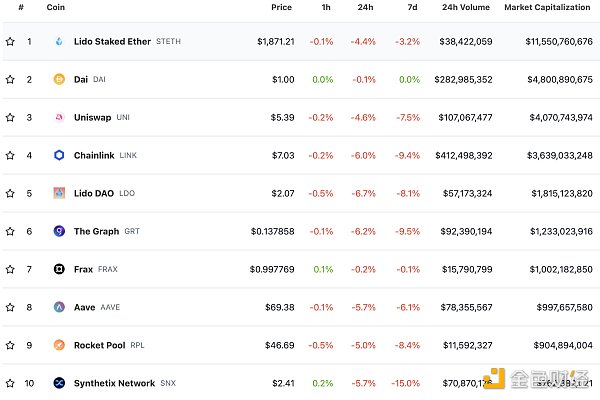Favorite Lido Staked Ether with star
600x400 pixels.
[10, 41]
